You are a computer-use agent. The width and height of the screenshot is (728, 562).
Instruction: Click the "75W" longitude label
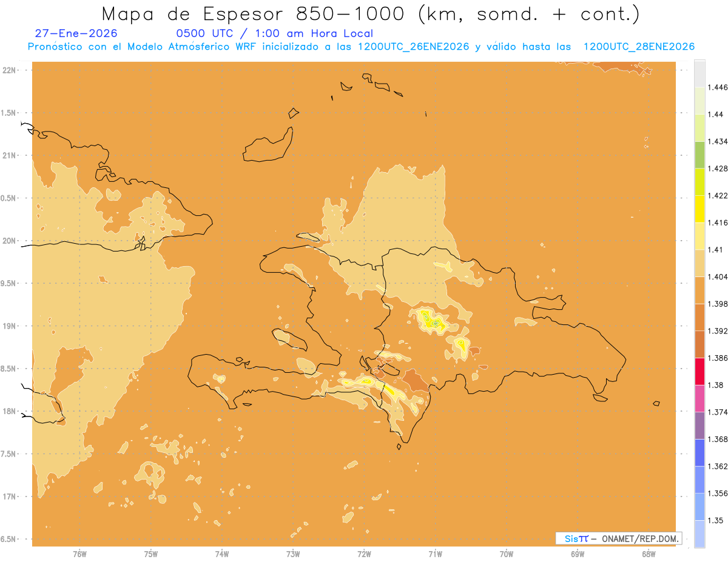(x=151, y=554)
